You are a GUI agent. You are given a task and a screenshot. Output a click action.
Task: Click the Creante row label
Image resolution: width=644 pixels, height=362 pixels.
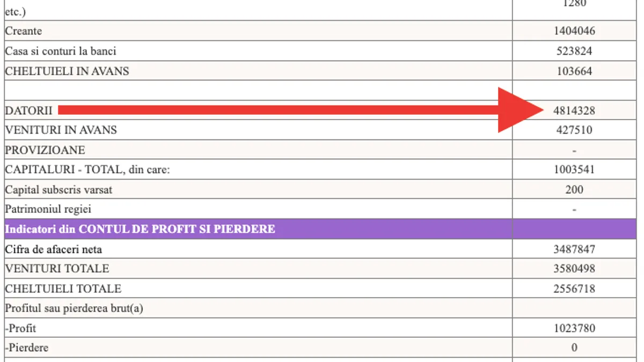(24, 31)
